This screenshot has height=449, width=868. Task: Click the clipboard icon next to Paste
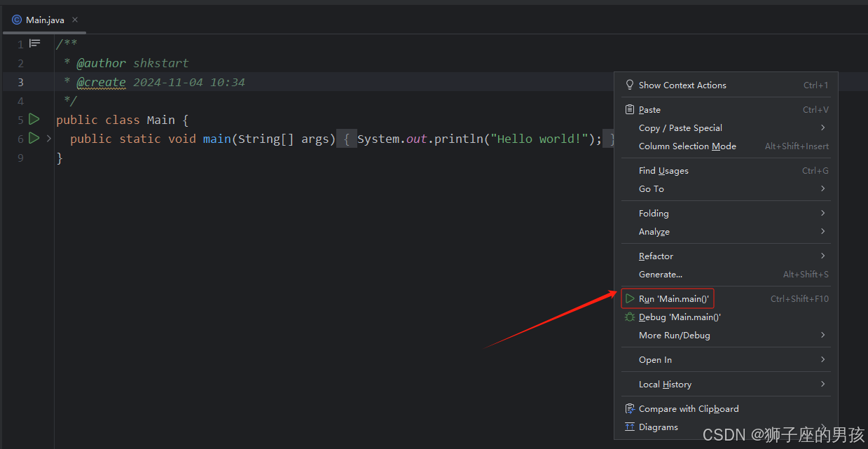coord(630,109)
